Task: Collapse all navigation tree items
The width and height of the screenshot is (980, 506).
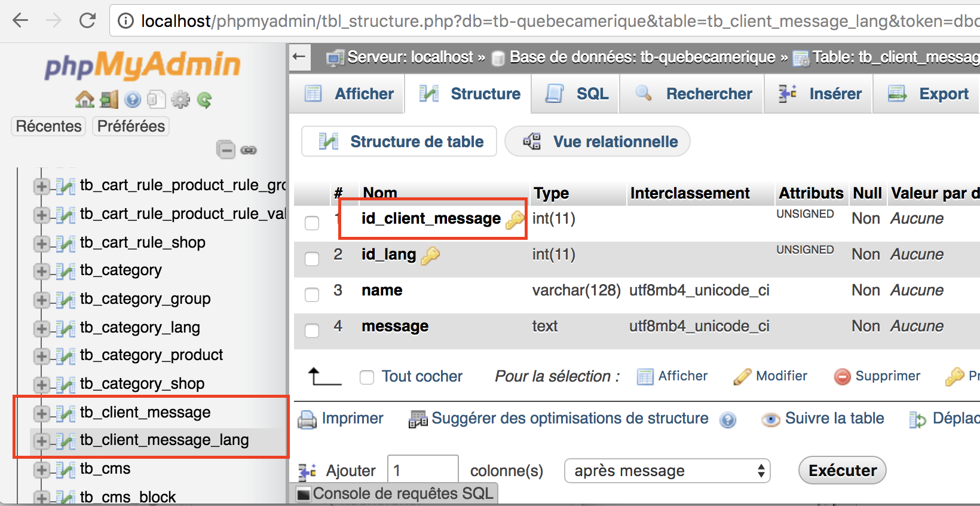Action: pyautogui.click(x=226, y=150)
